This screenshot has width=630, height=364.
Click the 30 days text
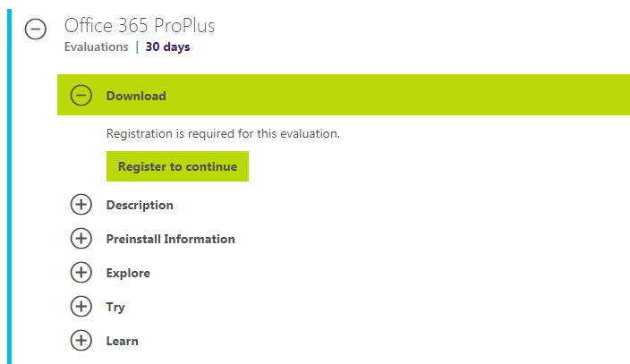tap(167, 47)
